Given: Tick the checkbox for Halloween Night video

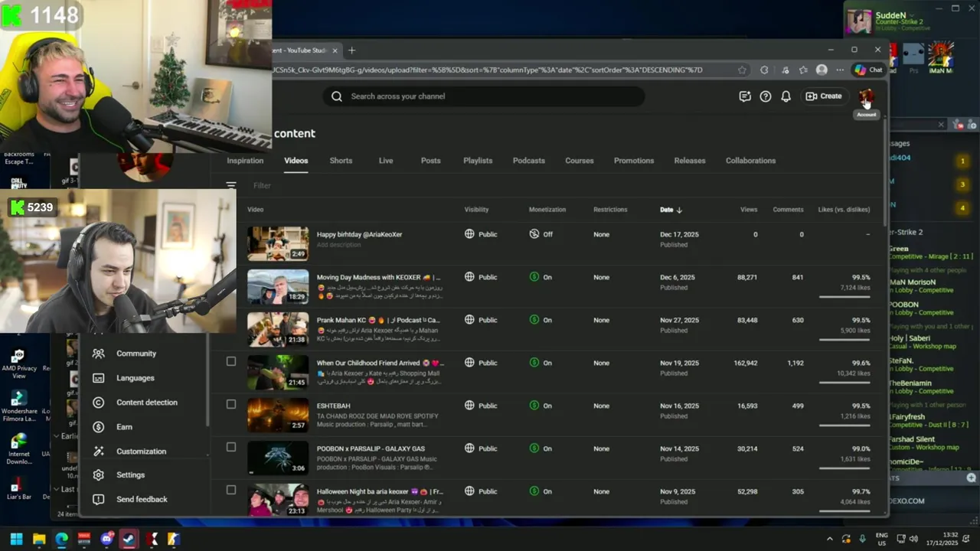Looking at the screenshot, I should (231, 490).
